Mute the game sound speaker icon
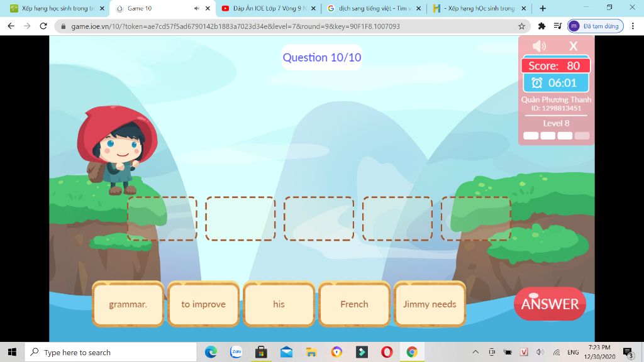Screen dimensions: 644x362 [539, 46]
